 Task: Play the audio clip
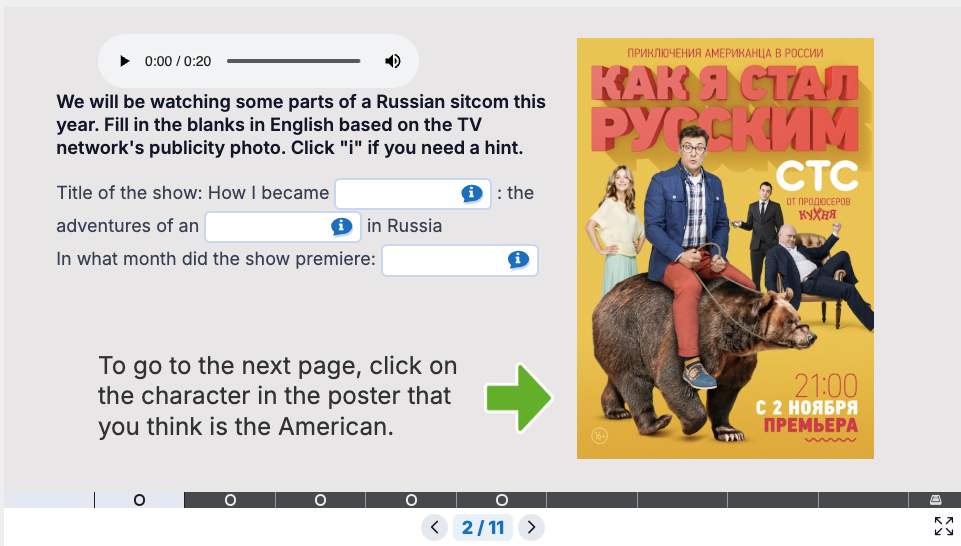point(124,61)
